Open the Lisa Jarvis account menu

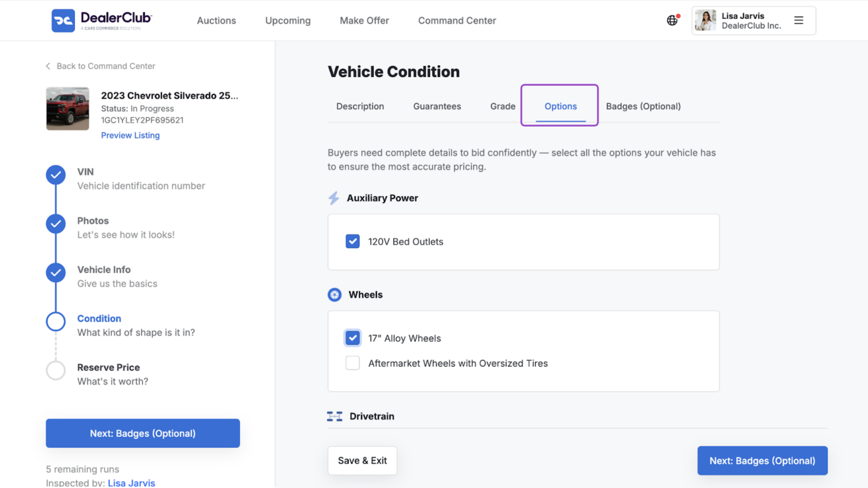pos(753,20)
